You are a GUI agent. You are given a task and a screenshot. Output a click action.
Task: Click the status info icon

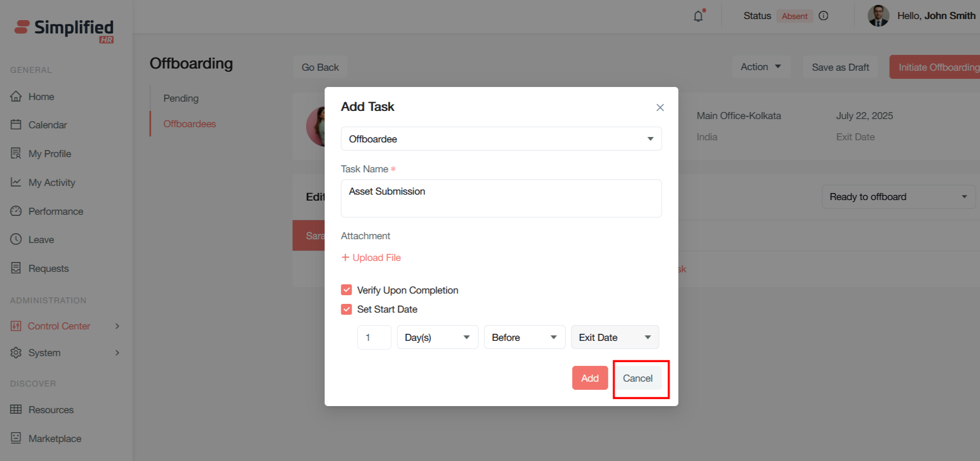823,16
